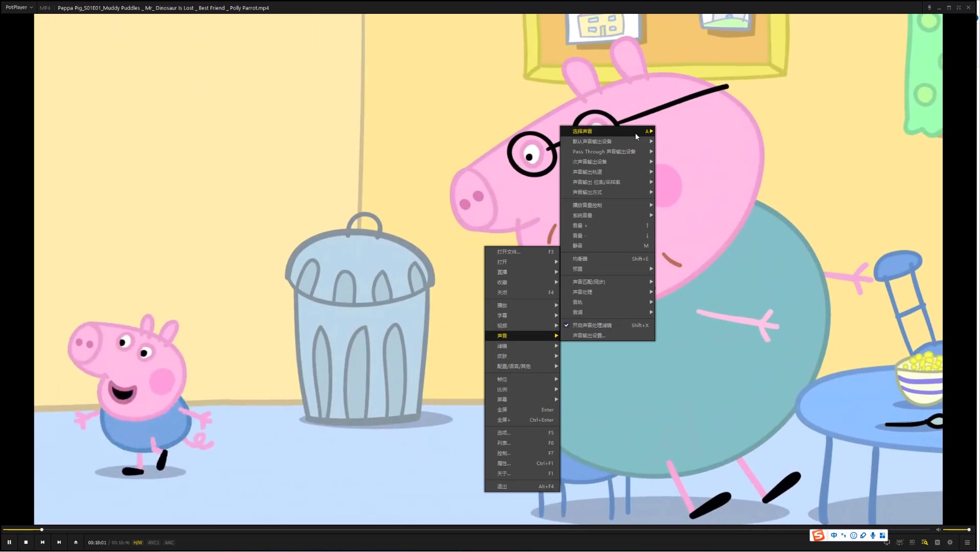This screenshot has width=980, height=552.
Task: Expand 声音处理 submenu
Action: pyautogui.click(x=608, y=292)
